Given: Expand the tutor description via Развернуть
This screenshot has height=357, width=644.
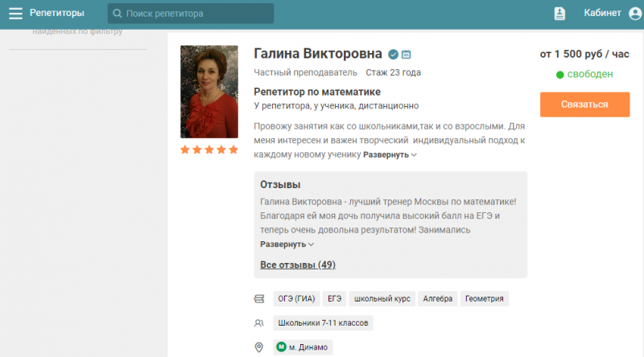Looking at the screenshot, I should (390, 154).
